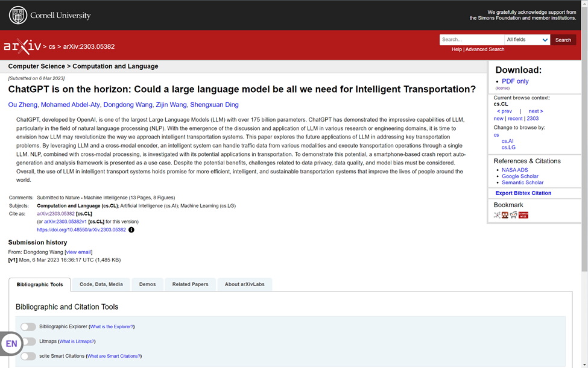The image size is (588, 368).
Task: Go to the prev paper link
Action: [x=504, y=111]
